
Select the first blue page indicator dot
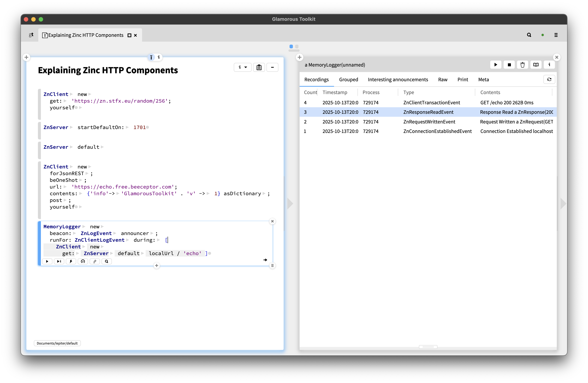point(291,46)
